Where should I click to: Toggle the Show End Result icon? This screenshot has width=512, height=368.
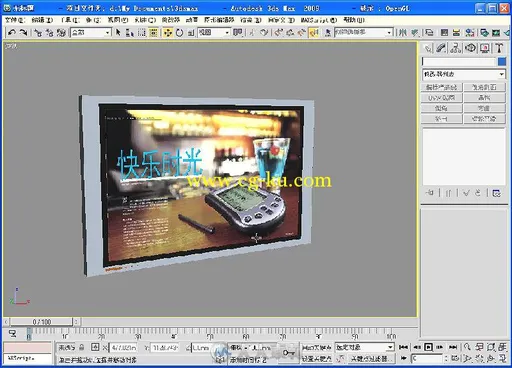(449, 193)
